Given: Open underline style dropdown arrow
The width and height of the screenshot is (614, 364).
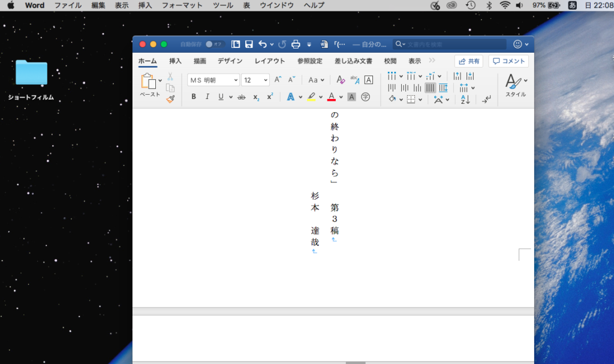Looking at the screenshot, I should pos(231,97).
